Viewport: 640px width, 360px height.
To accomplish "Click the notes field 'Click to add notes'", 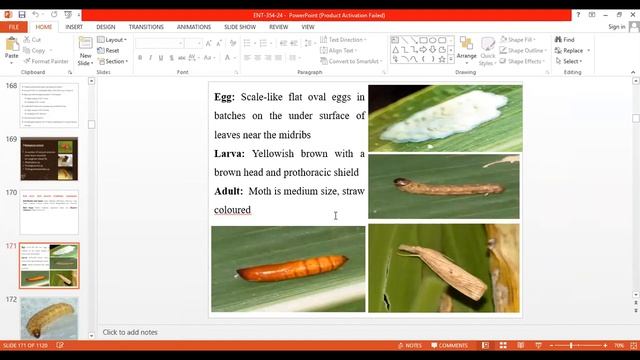I will click(130, 332).
